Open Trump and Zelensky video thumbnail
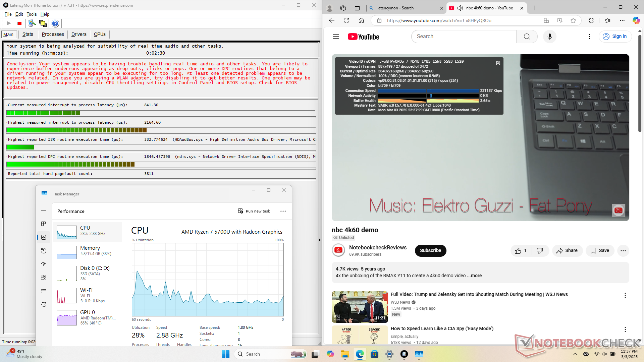 point(360,307)
